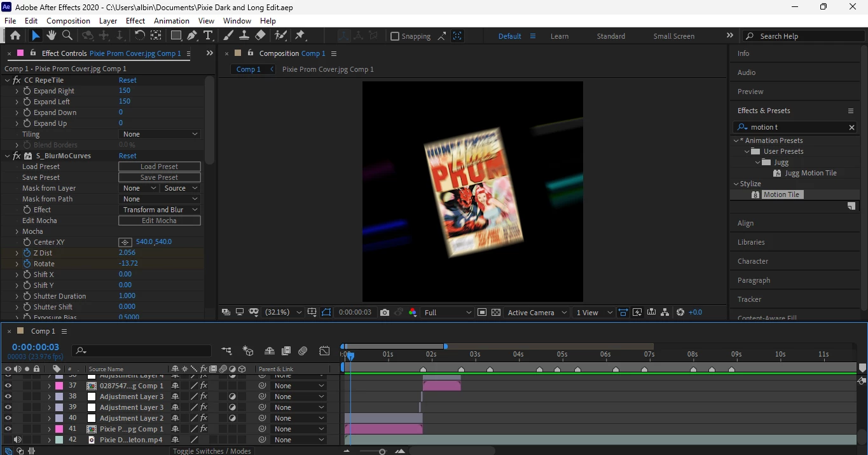The width and height of the screenshot is (868, 455).
Task: Select the Selection (arrow) tool
Action: 36,36
